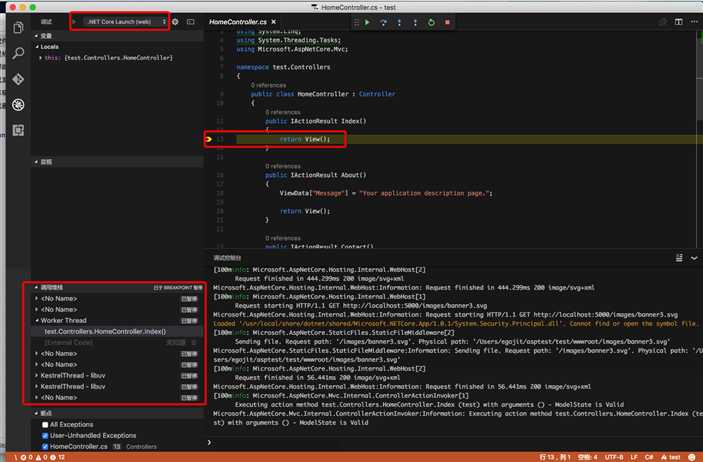The height and width of the screenshot is (462, 703).
Task: Click the Step Over debug button
Action: tap(383, 21)
